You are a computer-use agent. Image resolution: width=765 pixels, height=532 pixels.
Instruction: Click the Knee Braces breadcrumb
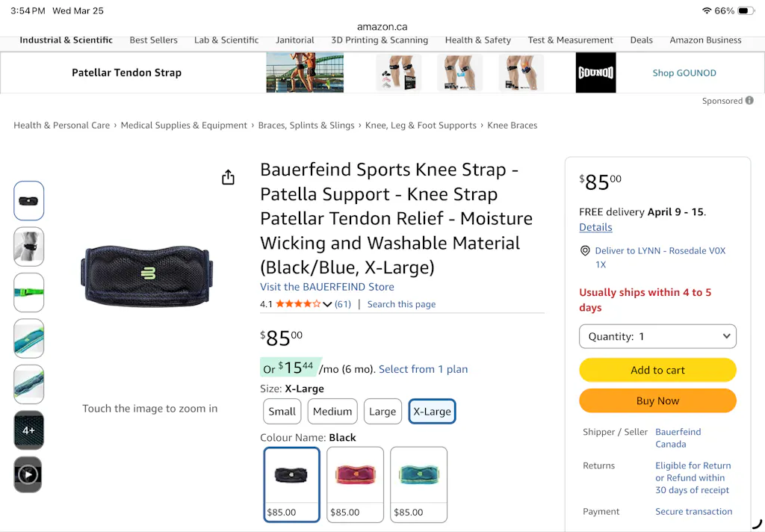pos(512,126)
